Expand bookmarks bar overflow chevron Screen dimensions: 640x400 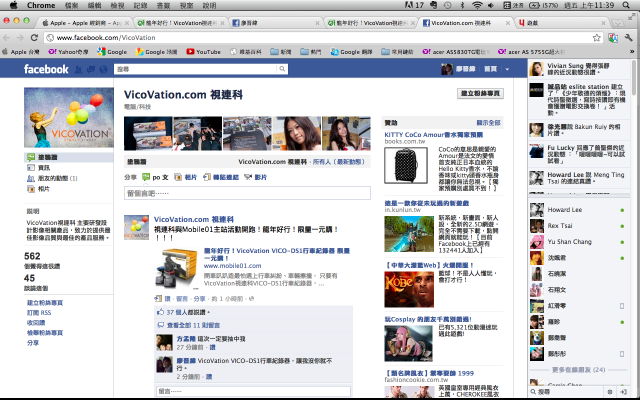click(x=632, y=52)
